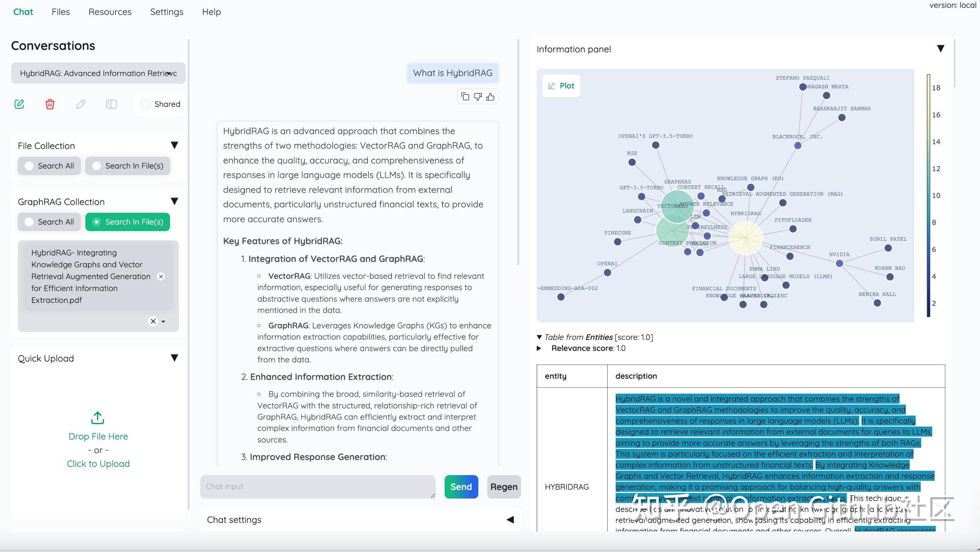Select Search In File(s) in File Collection
Viewport: 980px width, 552px height.
coord(128,166)
